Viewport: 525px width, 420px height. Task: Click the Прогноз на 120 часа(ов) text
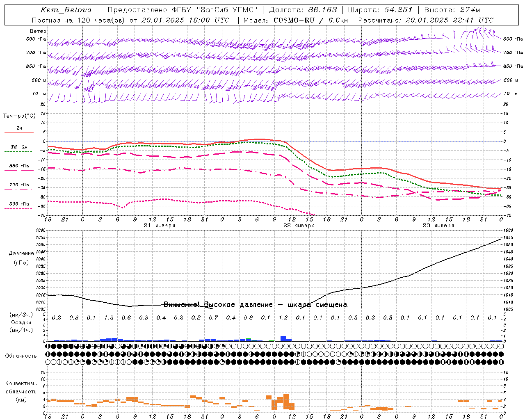point(79,20)
